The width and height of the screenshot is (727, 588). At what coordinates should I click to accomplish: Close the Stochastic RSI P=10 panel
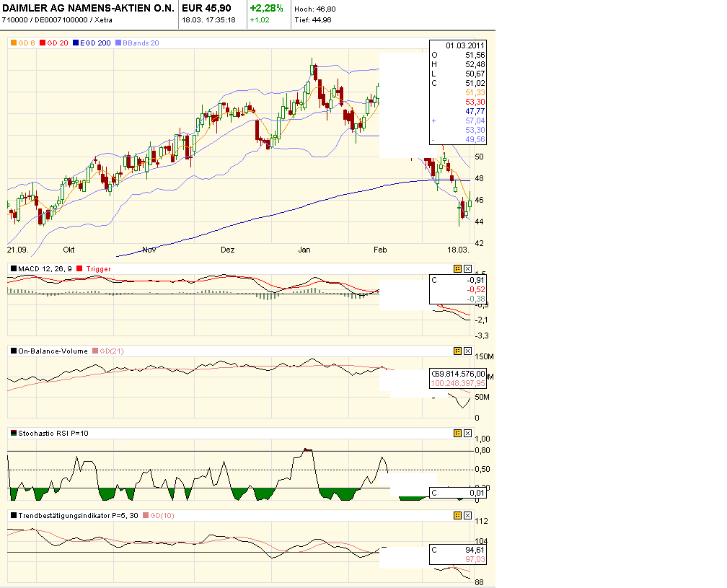(x=468, y=433)
